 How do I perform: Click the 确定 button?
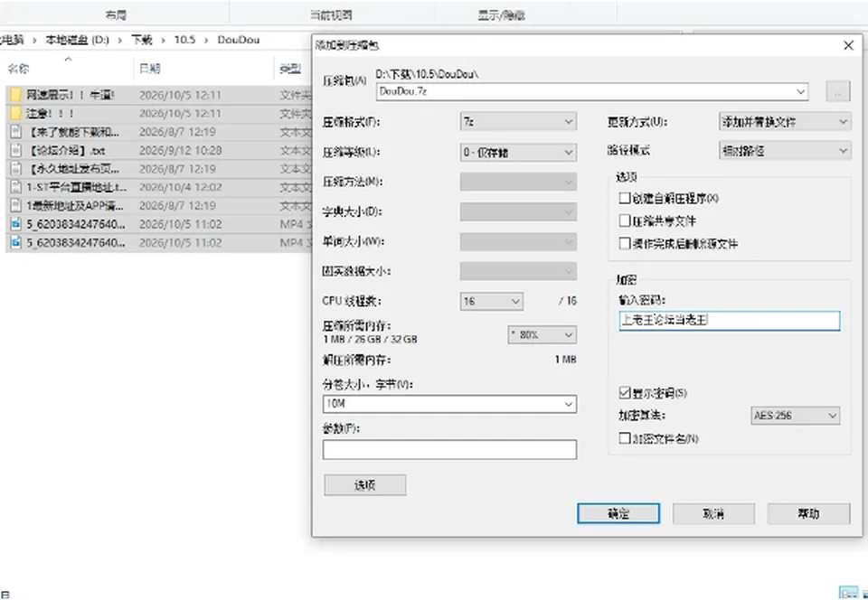coord(618,513)
